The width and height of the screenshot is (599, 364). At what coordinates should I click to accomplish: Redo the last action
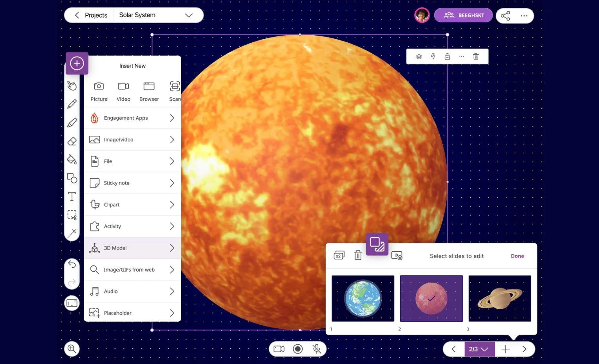(x=72, y=282)
